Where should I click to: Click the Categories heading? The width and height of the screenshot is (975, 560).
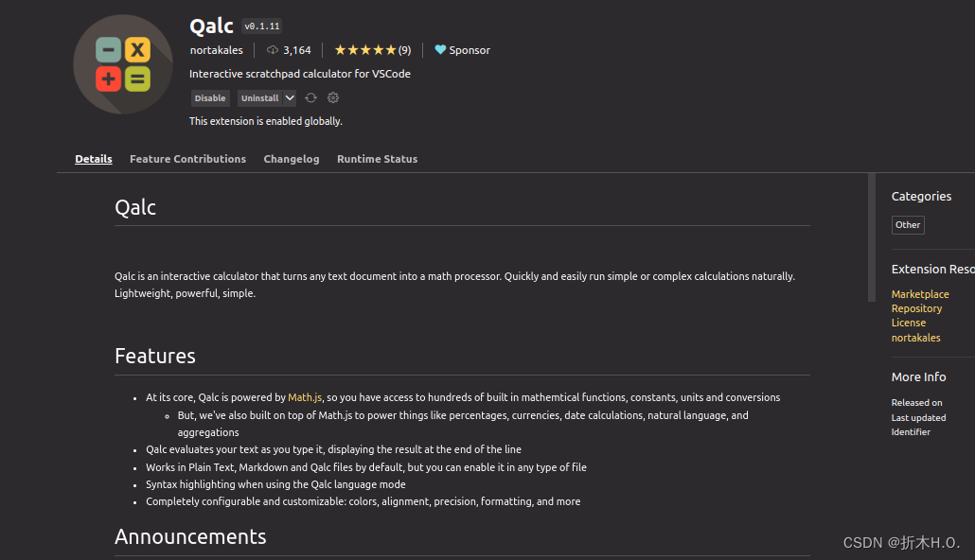pos(921,197)
